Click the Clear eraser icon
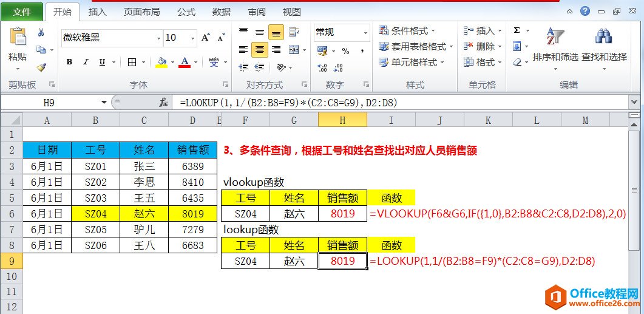Image resolution: width=644 pixels, height=314 pixels. (517, 62)
